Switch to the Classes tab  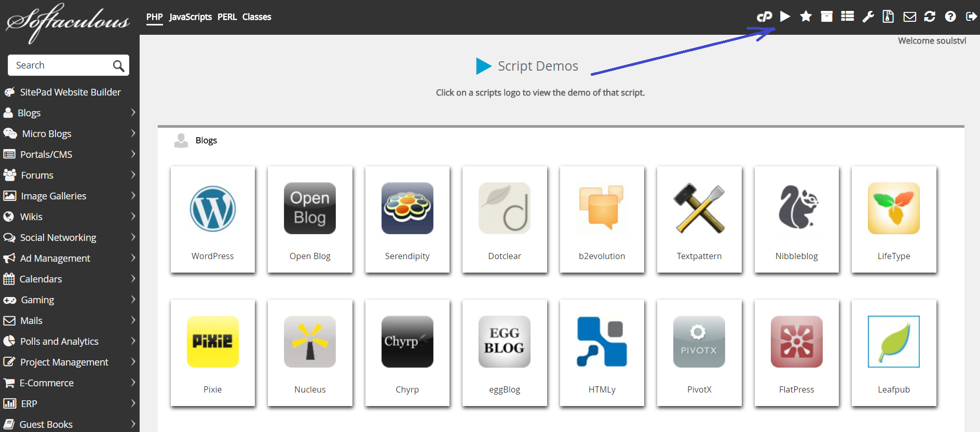(x=257, y=17)
